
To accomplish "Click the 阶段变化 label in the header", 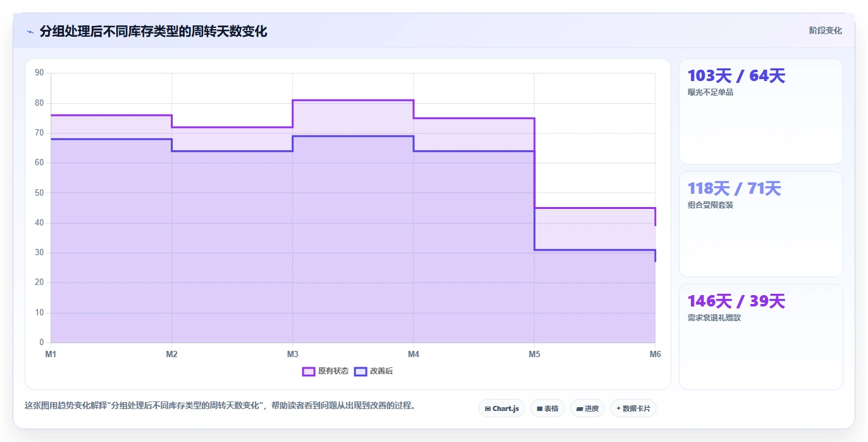I will point(825,30).
